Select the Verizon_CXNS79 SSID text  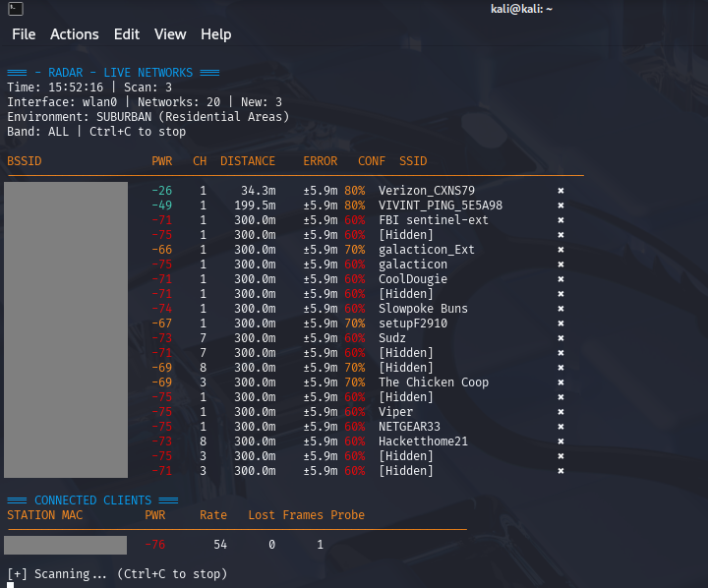pyautogui.click(x=426, y=191)
